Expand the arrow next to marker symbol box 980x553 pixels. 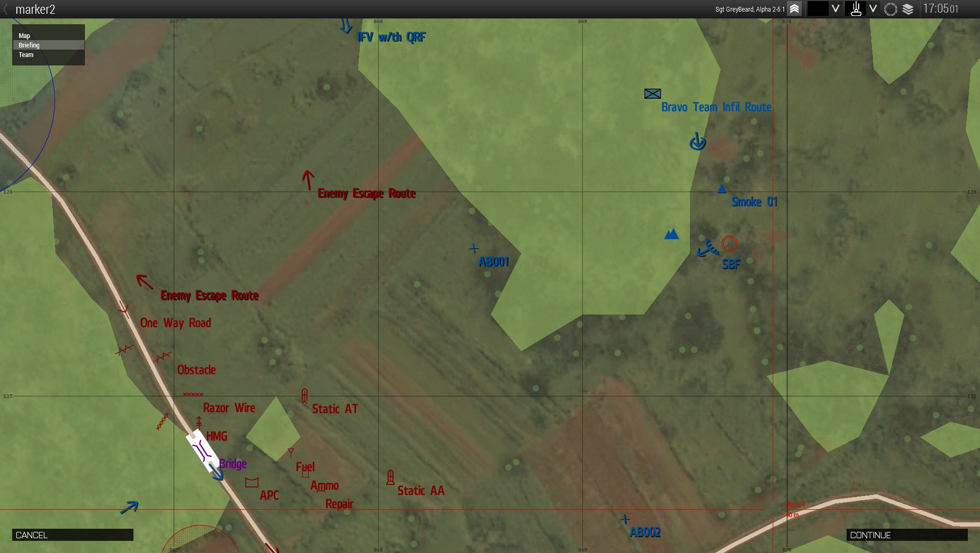[873, 8]
